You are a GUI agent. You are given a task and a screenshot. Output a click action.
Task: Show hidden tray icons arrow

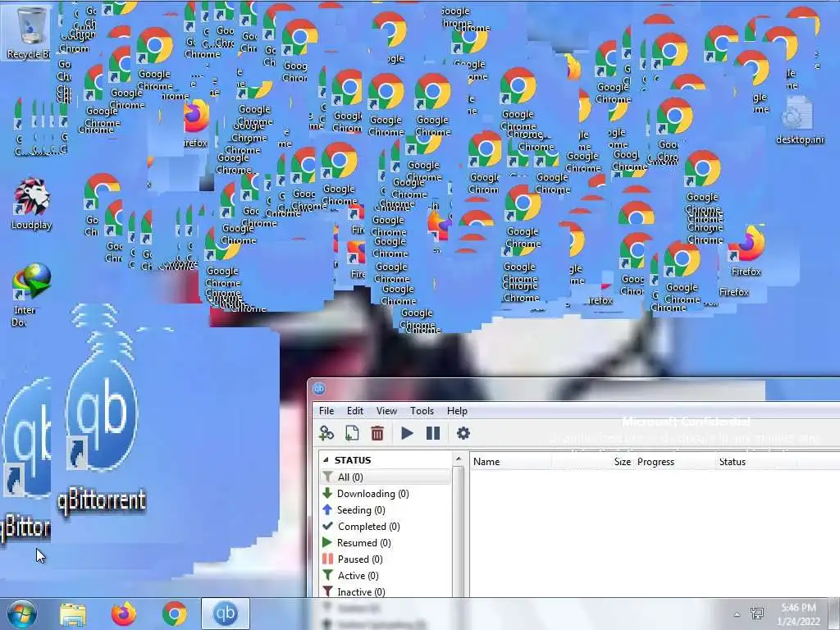737,614
